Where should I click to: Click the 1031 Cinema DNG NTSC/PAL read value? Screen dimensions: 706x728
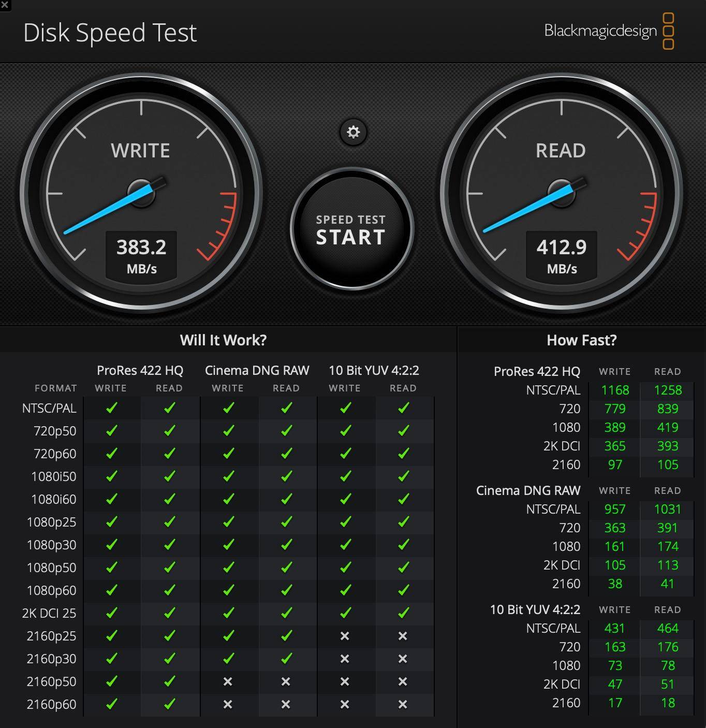pyautogui.click(x=667, y=509)
